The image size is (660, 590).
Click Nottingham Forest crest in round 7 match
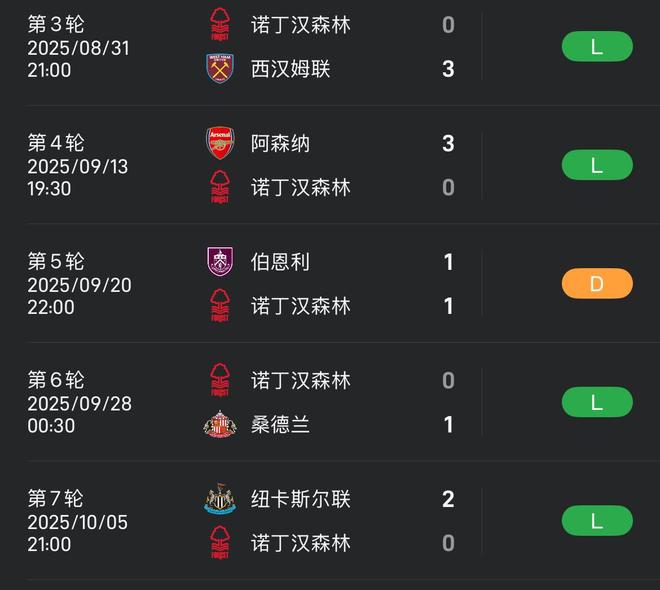220,543
